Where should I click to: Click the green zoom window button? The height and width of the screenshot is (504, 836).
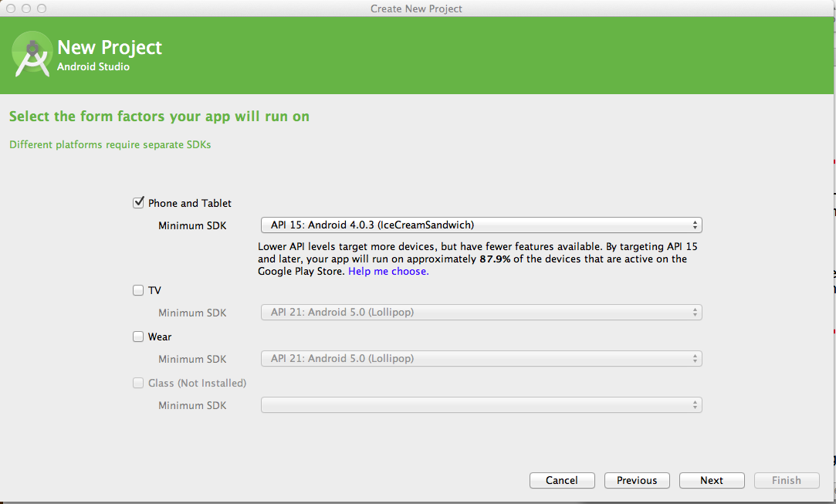tap(42, 8)
